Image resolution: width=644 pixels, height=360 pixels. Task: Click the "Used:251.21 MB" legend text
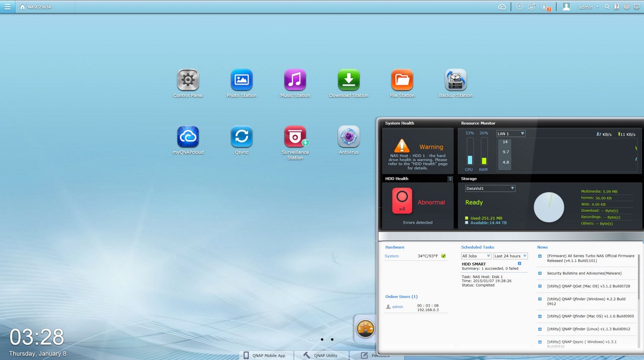(x=486, y=218)
